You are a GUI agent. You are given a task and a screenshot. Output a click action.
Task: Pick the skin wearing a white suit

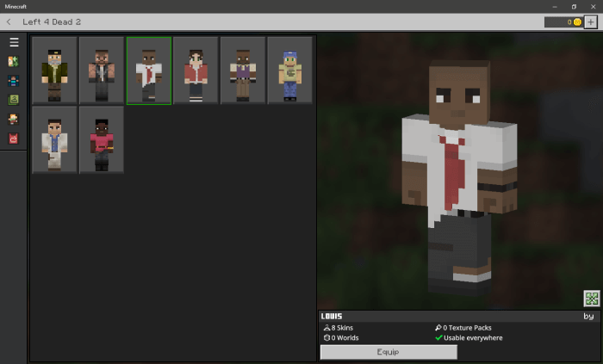[x=54, y=140]
